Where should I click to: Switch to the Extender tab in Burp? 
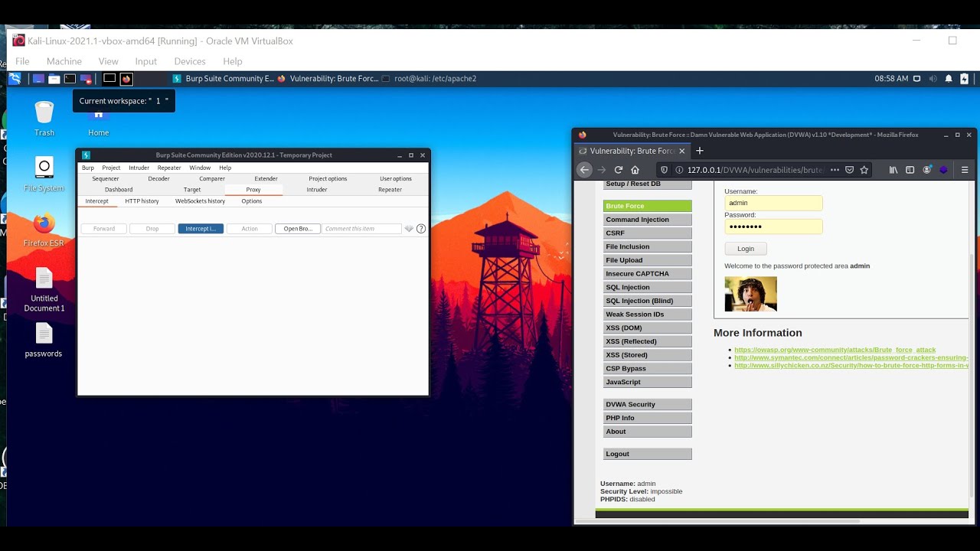[x=266, y=178]
